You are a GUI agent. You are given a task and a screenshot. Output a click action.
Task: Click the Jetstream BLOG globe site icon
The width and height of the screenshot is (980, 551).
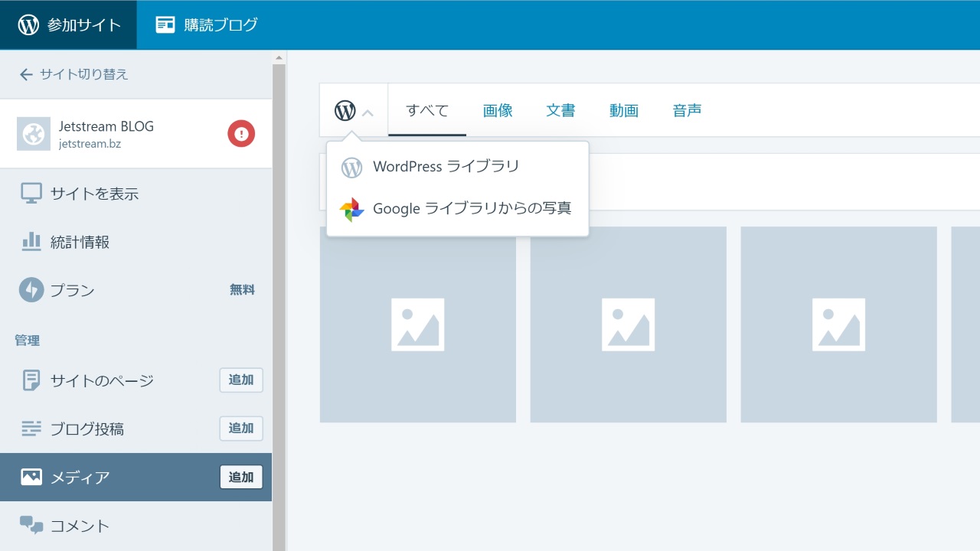[x=34, y=134]
